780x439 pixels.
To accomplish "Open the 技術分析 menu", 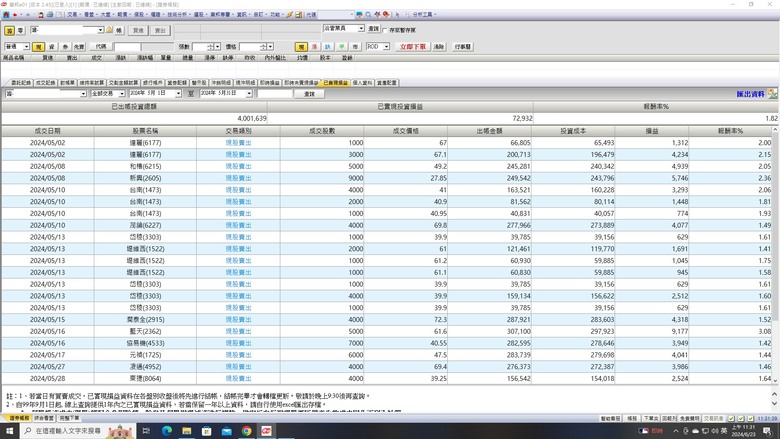I will (x=177, y=15).
